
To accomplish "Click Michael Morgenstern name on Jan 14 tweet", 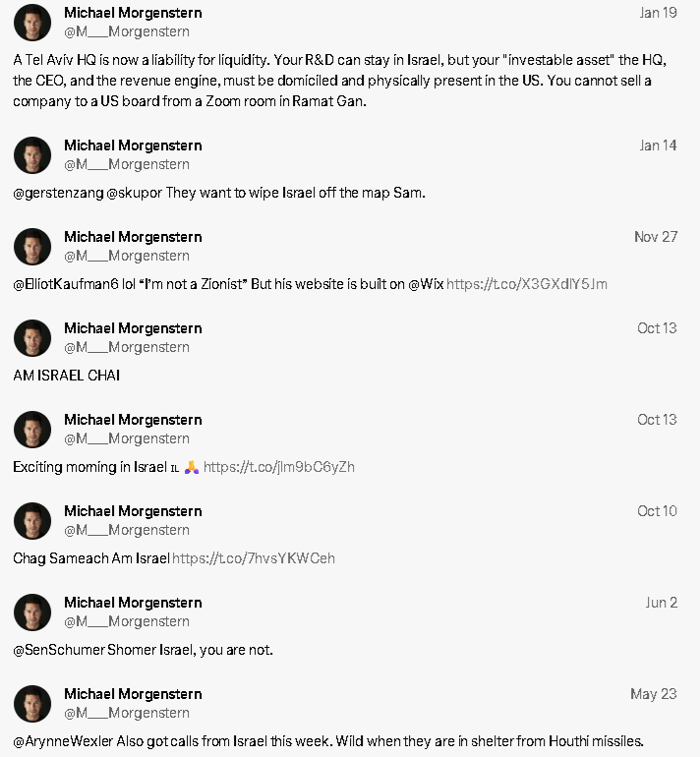I will [x=133, y=146].
